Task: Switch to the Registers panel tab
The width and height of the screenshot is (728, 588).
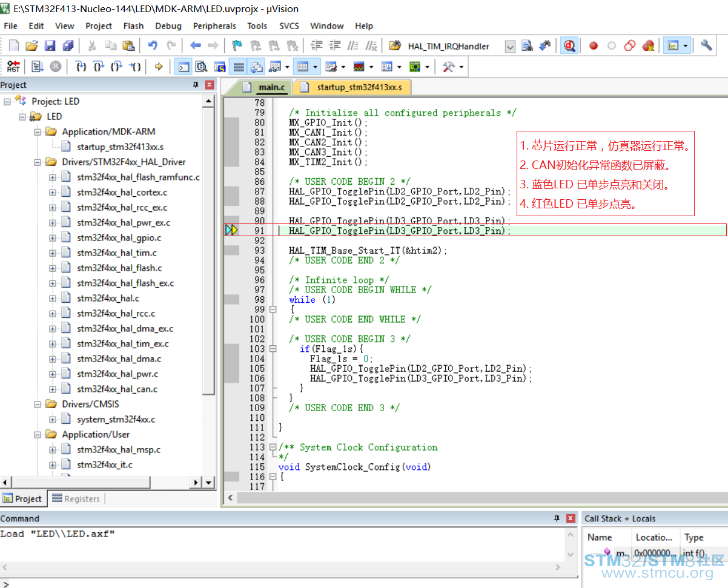Action: pyautogui.click(x=76, y=498)
